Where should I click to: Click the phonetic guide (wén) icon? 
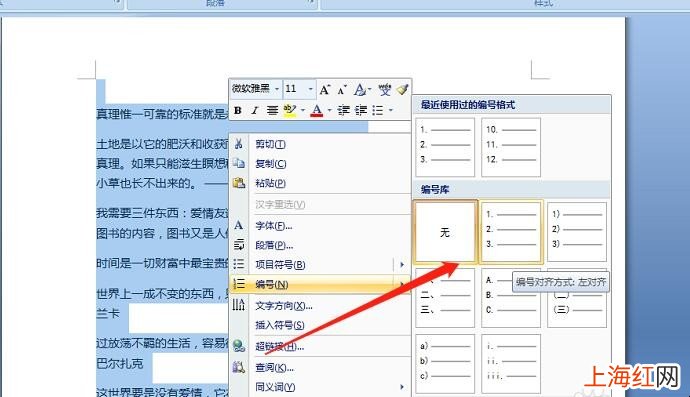(385, 90)
